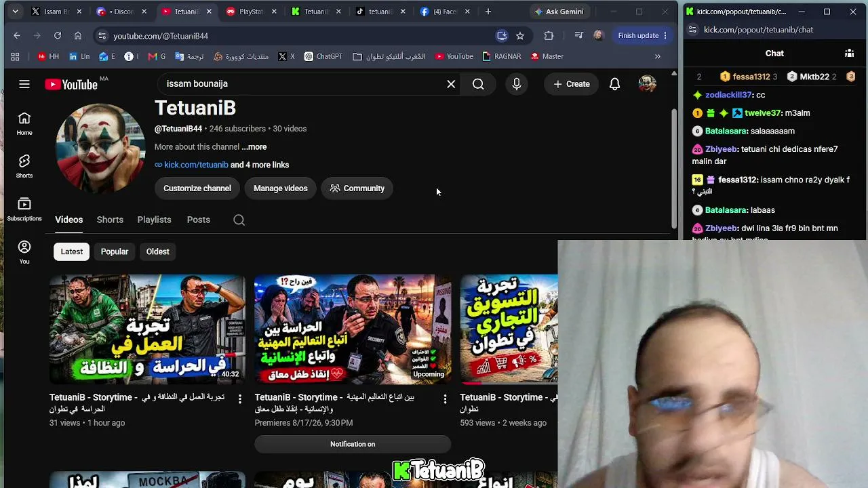Viewport: 868px width, 488px height.
Task: Click Ask Gemini button
Action: click(x=559, y=12)
